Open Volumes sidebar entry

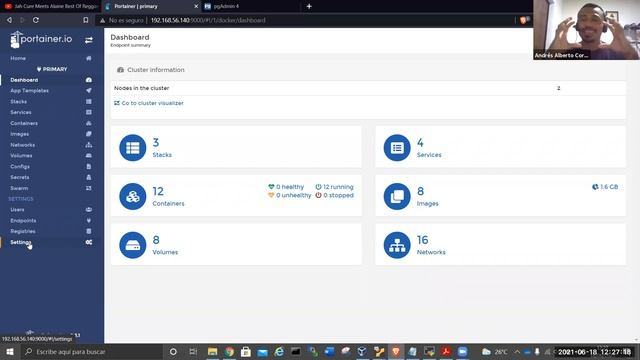[21, 156]
